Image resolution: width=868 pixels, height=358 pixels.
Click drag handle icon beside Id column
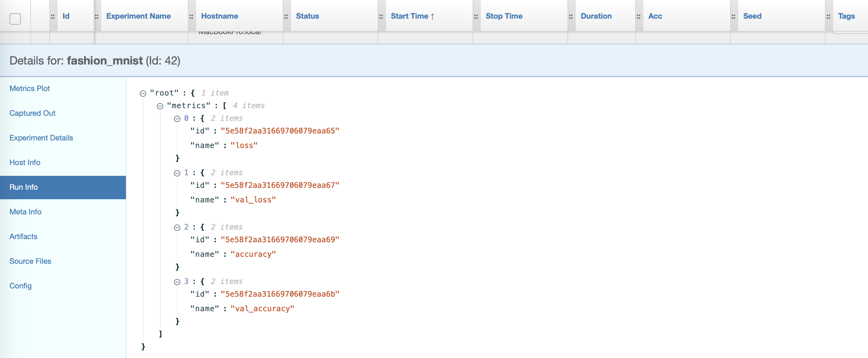click(x=53, y=16)
